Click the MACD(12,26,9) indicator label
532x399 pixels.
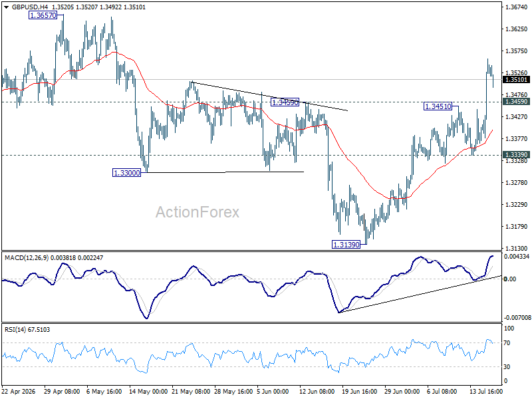pos(27,258)
